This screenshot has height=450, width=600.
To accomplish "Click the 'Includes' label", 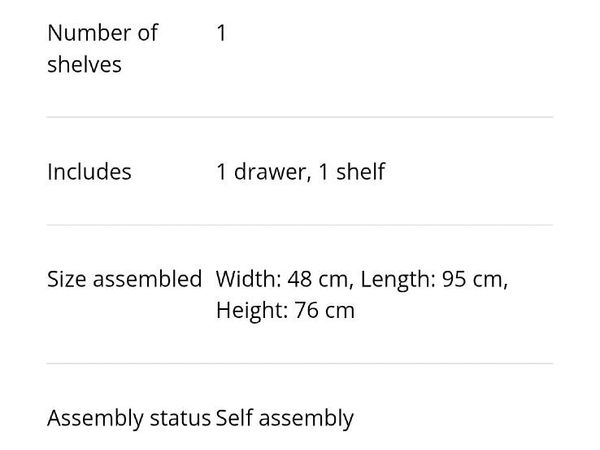I will click(89, 171).
